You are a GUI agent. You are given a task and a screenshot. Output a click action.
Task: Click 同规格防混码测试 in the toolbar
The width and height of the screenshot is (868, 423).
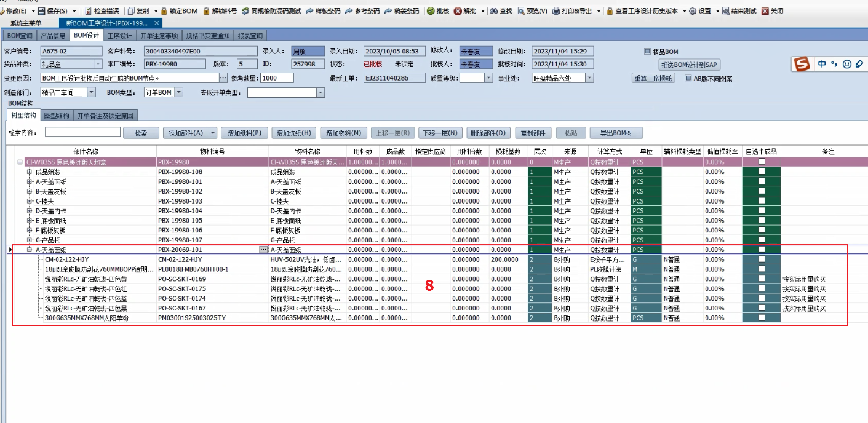tap(272, 11)
